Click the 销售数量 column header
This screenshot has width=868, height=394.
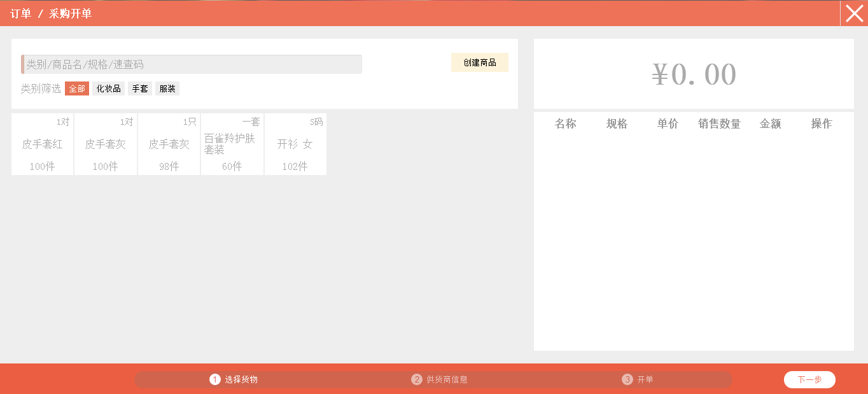click(x=719, y=124)
